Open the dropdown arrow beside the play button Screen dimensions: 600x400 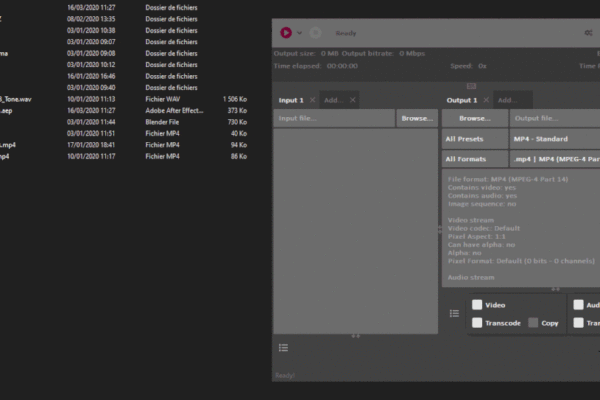point(299,33)
